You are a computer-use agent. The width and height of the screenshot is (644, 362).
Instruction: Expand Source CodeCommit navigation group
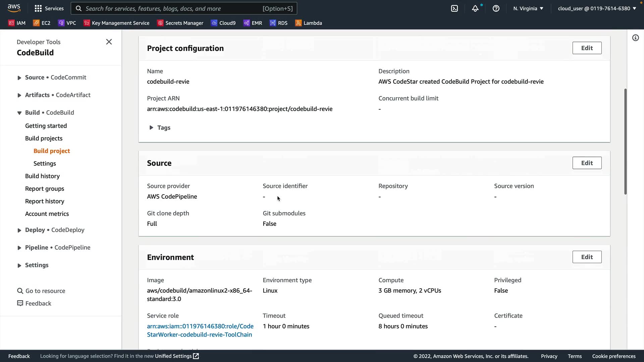(x=19, y=78)
